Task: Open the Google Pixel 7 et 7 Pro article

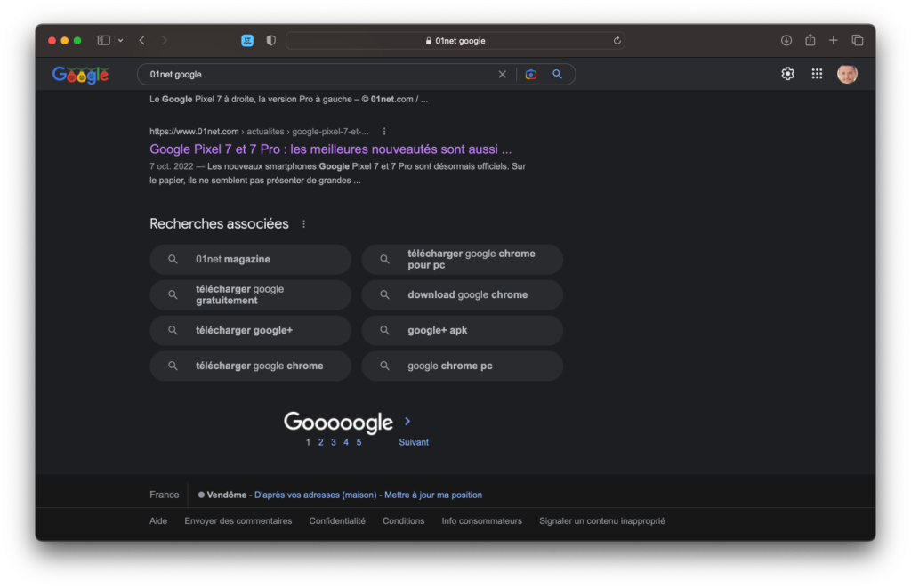Action: [x=331, y=149]
